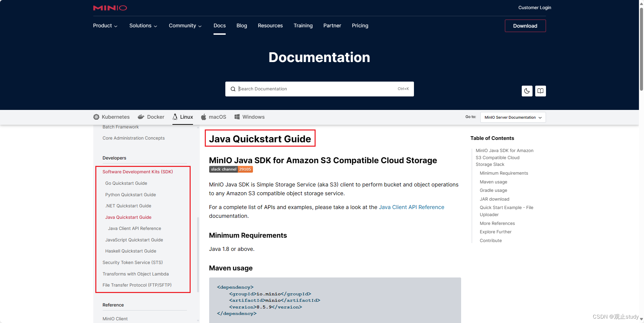Screen dimensions: 644x323
Task: Open Resources in the top navigation
Action: 270,26
